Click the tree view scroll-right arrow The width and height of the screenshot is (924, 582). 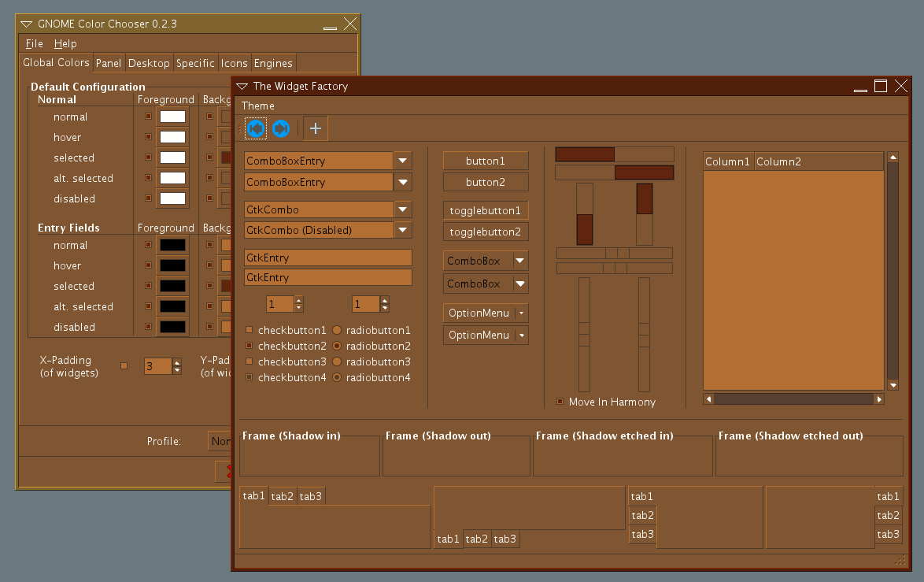coord(878,399)
